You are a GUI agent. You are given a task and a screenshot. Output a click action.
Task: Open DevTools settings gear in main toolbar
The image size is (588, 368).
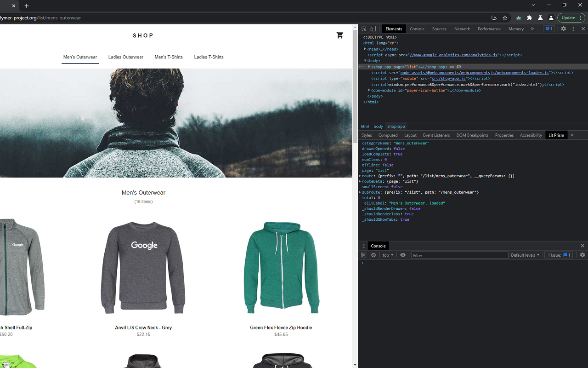(563, 29)
